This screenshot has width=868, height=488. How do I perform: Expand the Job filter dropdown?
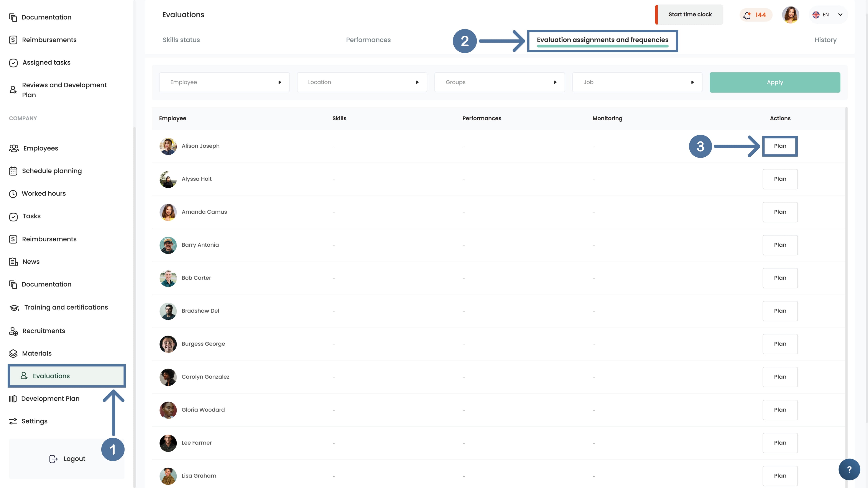click(x=637, y=82)
